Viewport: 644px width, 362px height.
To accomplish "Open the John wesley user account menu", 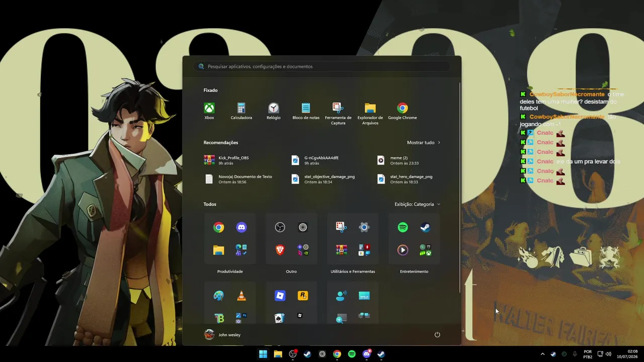I will tap(222, 335).
